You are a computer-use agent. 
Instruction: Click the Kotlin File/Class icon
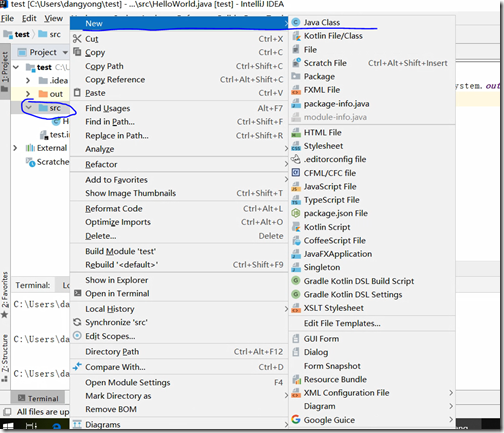pyautogui.click(x=296, y=36)
